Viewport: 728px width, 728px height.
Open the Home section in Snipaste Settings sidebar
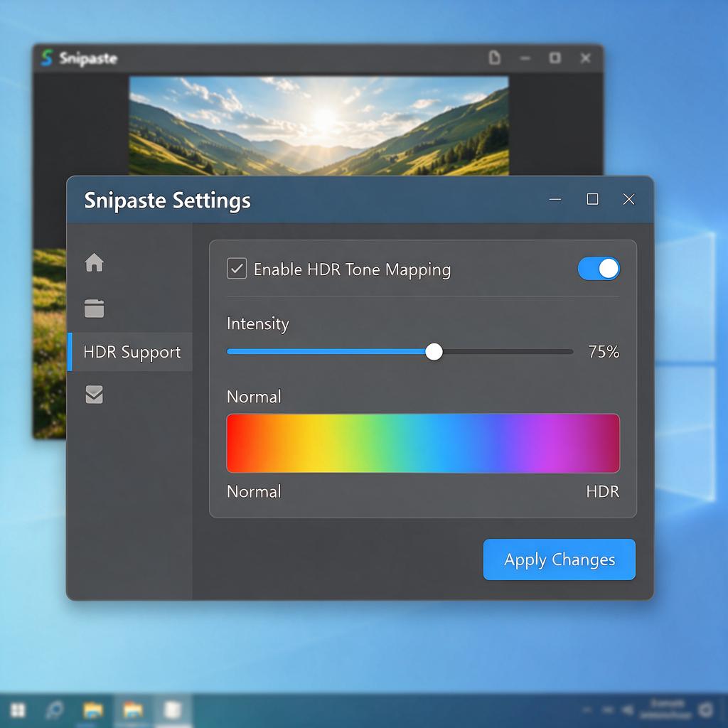coord(95,262)
